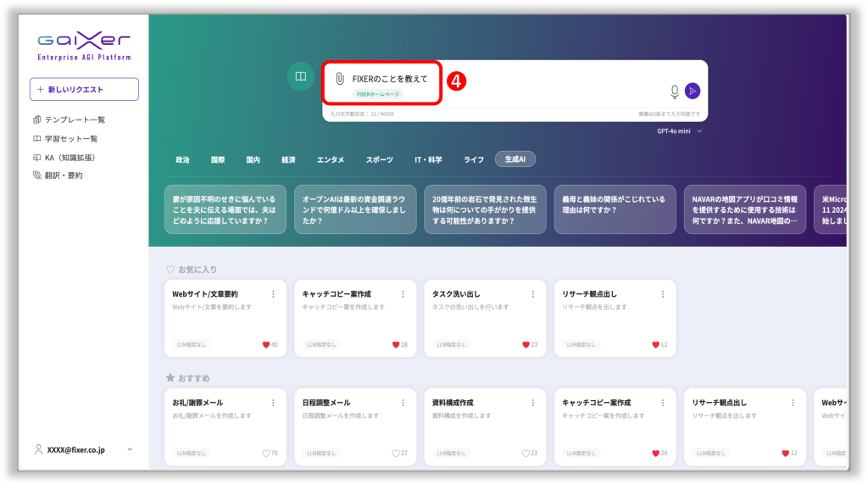The height and width of the screenshot is (485, 868).
Task: Switch to the スポーツ category tab
Action: tap(380, 159)
